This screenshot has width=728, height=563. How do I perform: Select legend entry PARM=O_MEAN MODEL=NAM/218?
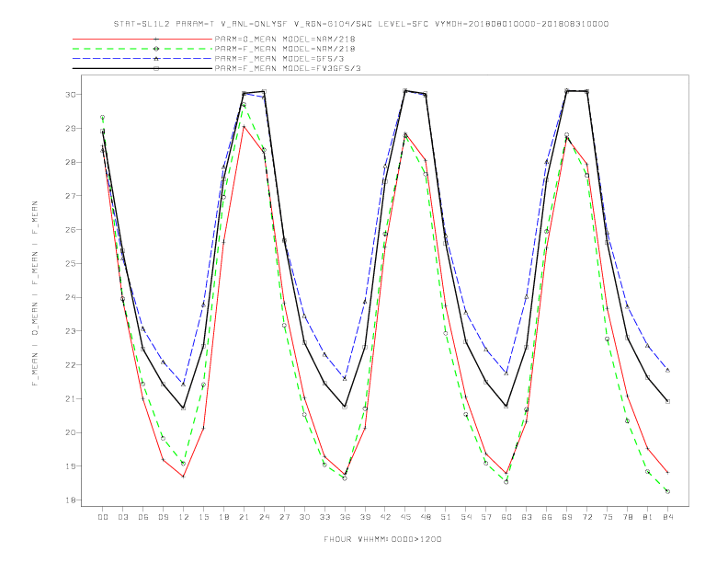click(285, 39)
